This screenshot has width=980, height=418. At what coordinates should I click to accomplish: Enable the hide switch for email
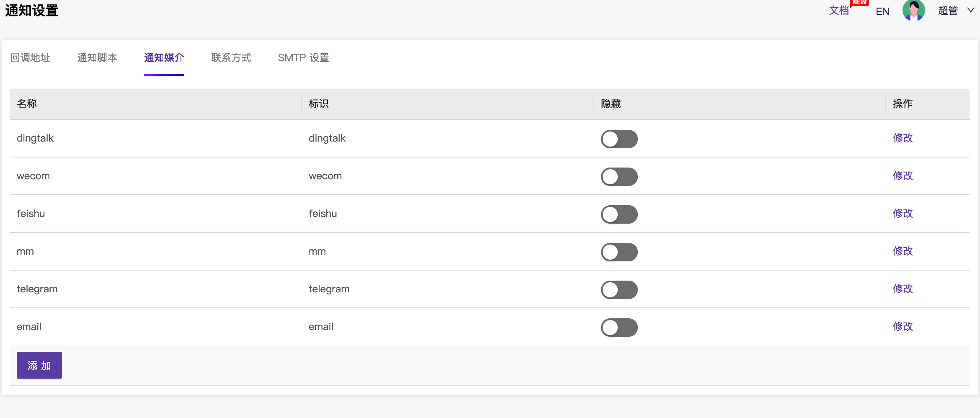pyautogui.click(x=619, y=328)
